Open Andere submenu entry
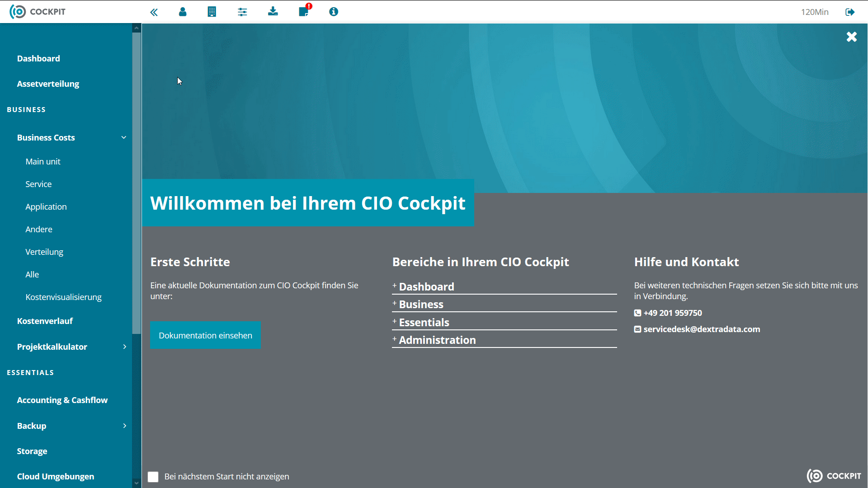The width and height of the screenshot is (868, 488). pos(39,229)
